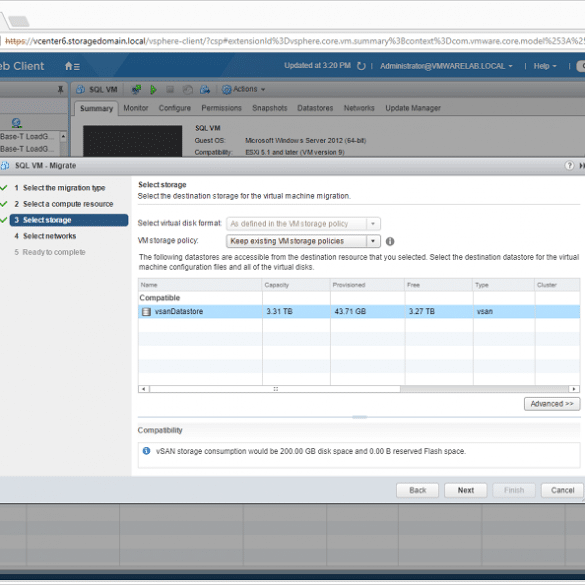
Task: Select step 3 Select storage
Action: 69,220
